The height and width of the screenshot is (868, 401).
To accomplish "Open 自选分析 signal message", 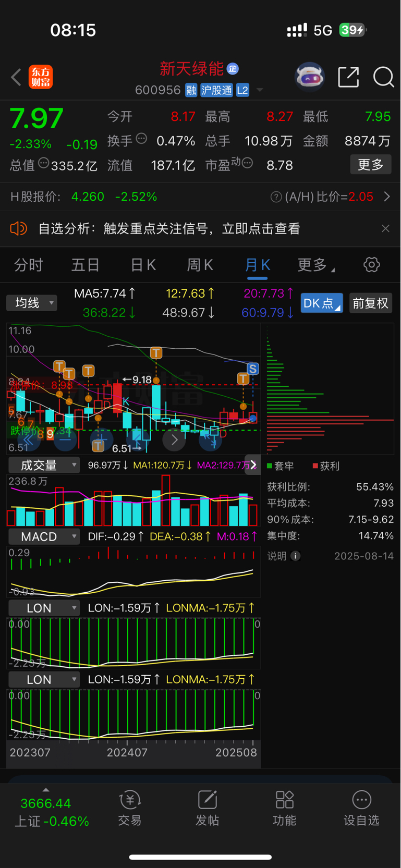I will 169,228.
